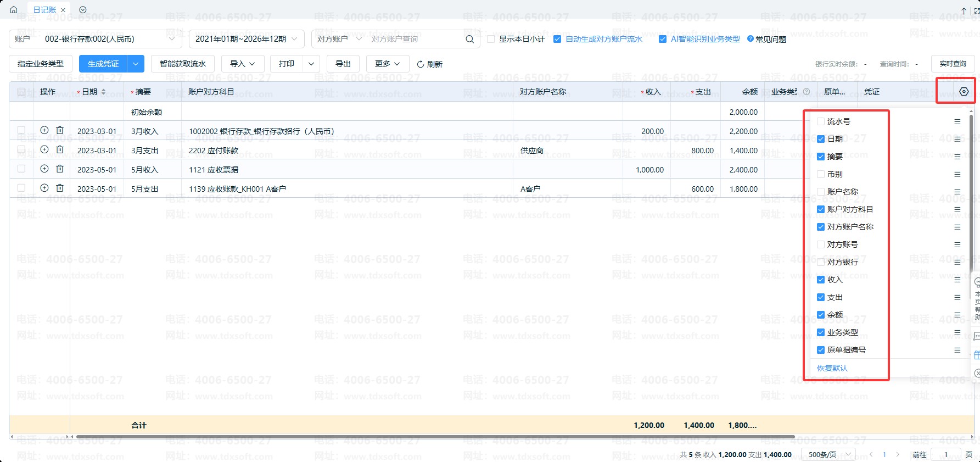Click add-row plus icon for 3月收入 row
980x462 pixels.
pyautogui.click(x=44, y=131)
